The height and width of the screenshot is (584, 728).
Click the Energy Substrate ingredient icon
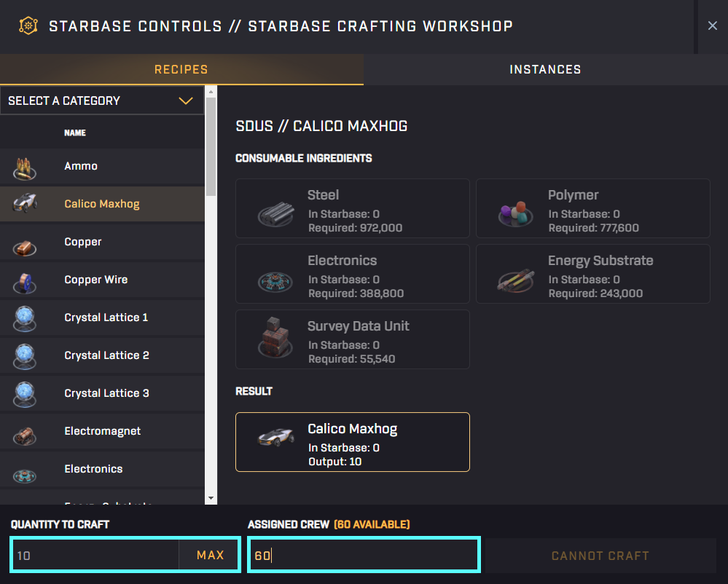coord(516,278)
